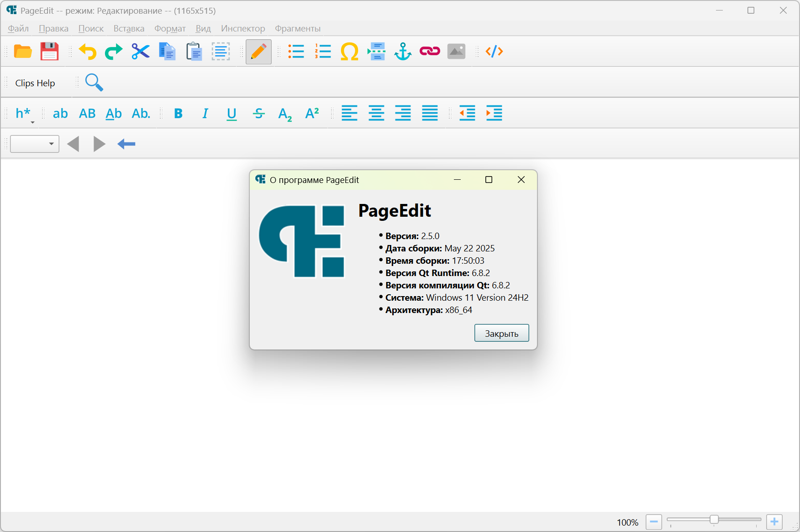Expand the empty combo box in toolbar
Screen dimensions: 800x532
point(35,144)
